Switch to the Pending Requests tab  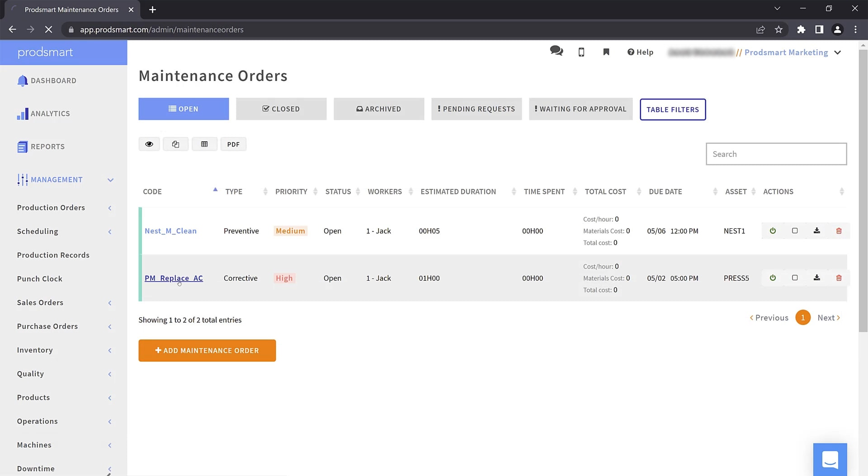click(x=476, y=109)
